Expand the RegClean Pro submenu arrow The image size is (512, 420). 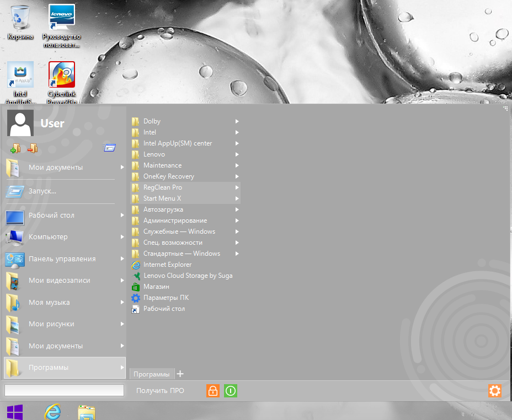(237, 187)
